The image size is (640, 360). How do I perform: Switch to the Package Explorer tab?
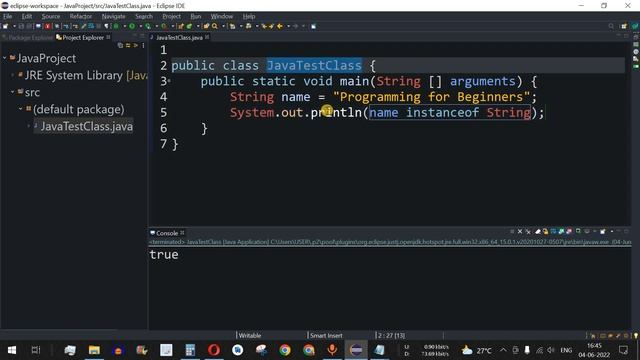(x=28, y=38)
